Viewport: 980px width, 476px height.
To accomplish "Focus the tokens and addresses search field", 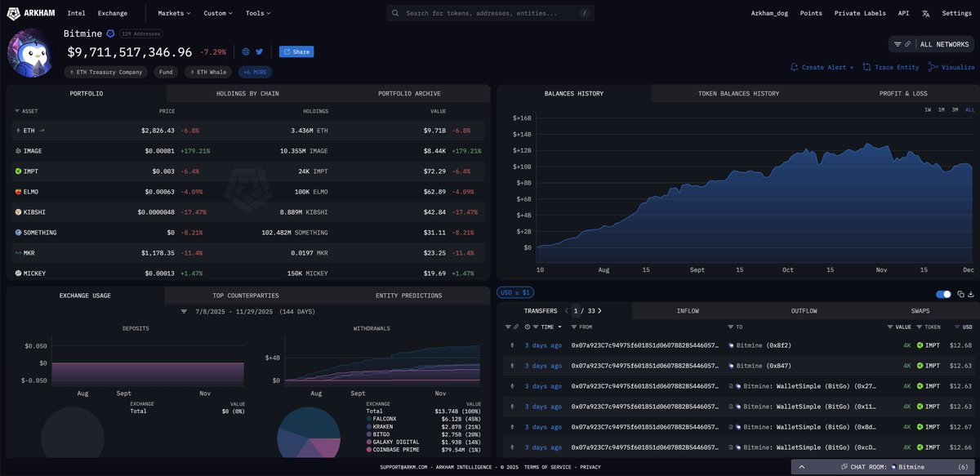I will [490, 13].
